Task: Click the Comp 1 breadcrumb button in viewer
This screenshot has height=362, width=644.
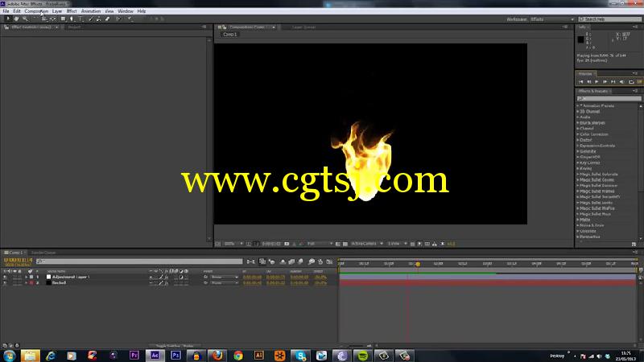Action: tap(230, 35)
